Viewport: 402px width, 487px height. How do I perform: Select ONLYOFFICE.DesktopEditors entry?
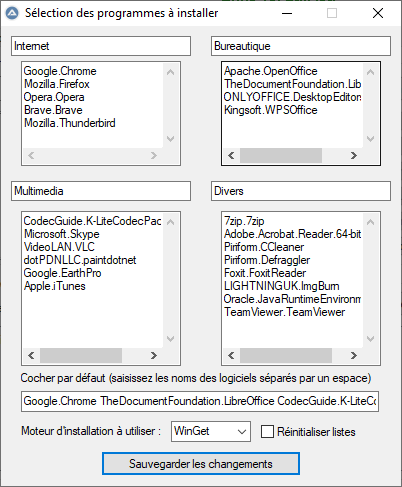coord(292,97)
